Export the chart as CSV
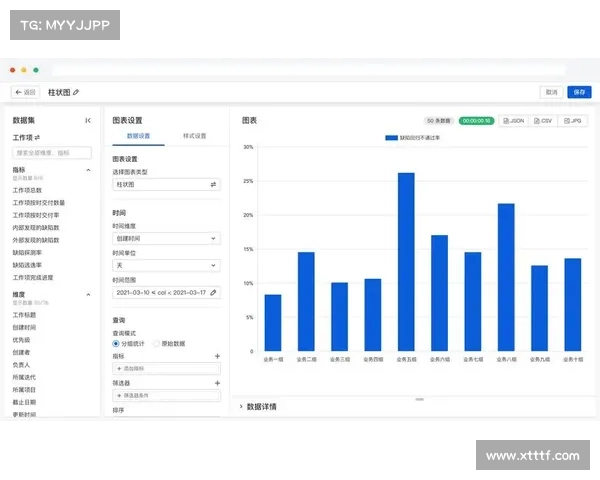 coord(543,120)
